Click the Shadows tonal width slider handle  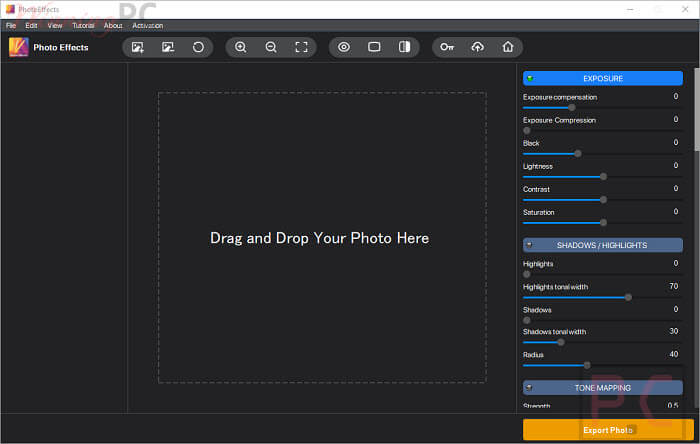[x=561, y=342]
